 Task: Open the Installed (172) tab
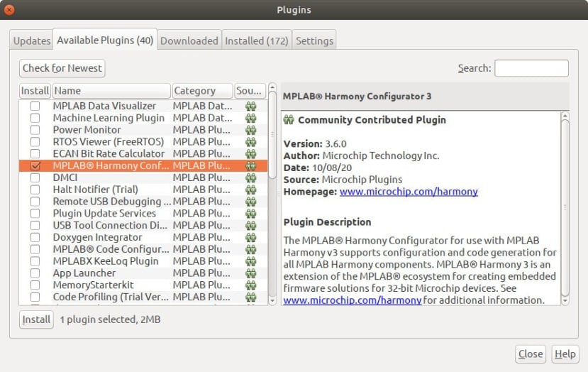pyautogui.click(x=257, y=40)
